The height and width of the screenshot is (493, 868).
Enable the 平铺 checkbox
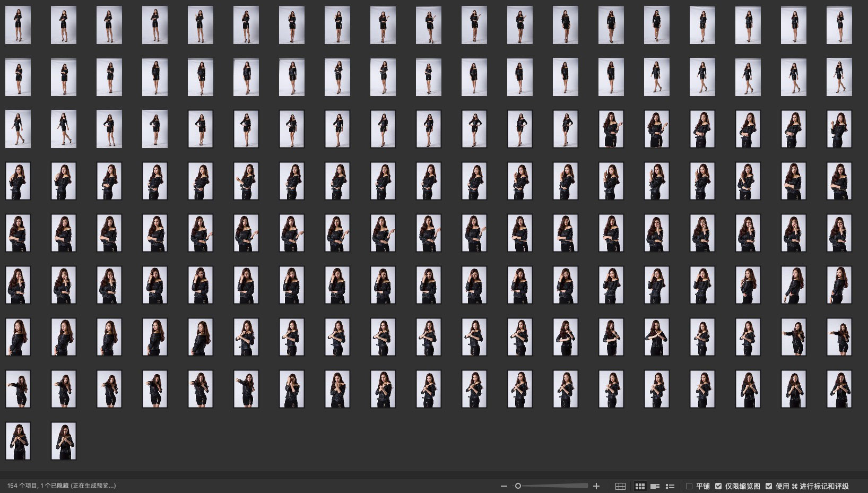pyautogui.click(x=689, y=486)
